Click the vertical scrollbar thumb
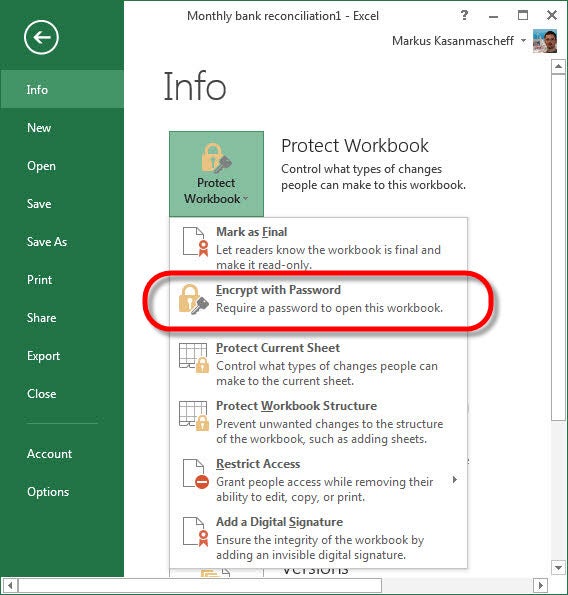Screen dimensions: 568x595 558,247
